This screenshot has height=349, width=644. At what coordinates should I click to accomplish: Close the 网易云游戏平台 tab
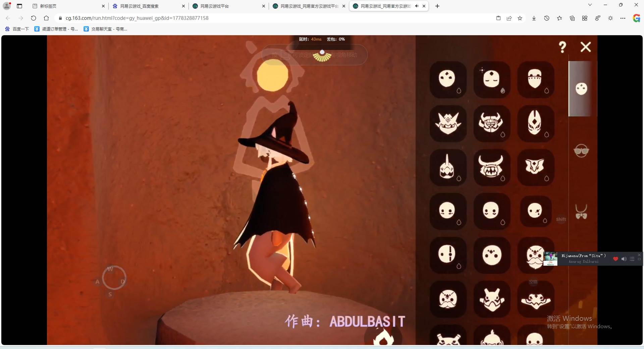[264, 6]
